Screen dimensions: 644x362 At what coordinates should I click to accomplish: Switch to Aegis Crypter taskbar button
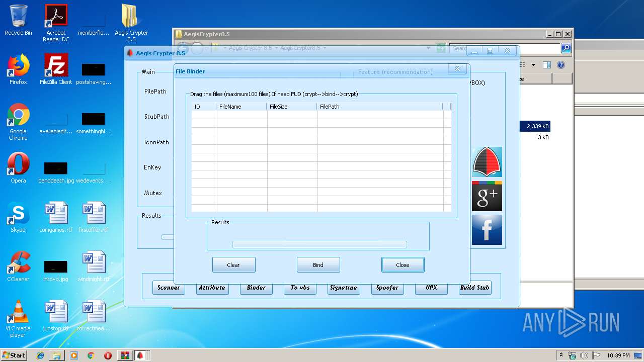pyautogui.click(x=141, y=355)
